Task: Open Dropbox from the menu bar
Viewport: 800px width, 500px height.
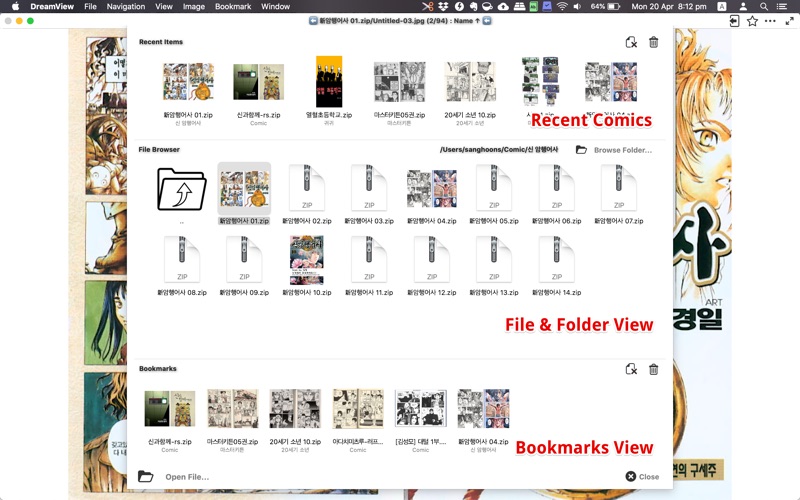Action: tap(443, 7)
